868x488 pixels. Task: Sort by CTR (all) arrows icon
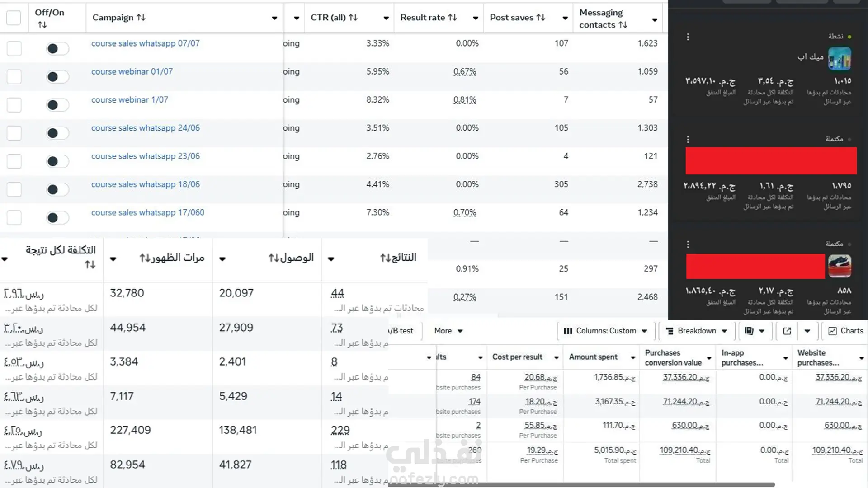[x=354, y=18]
